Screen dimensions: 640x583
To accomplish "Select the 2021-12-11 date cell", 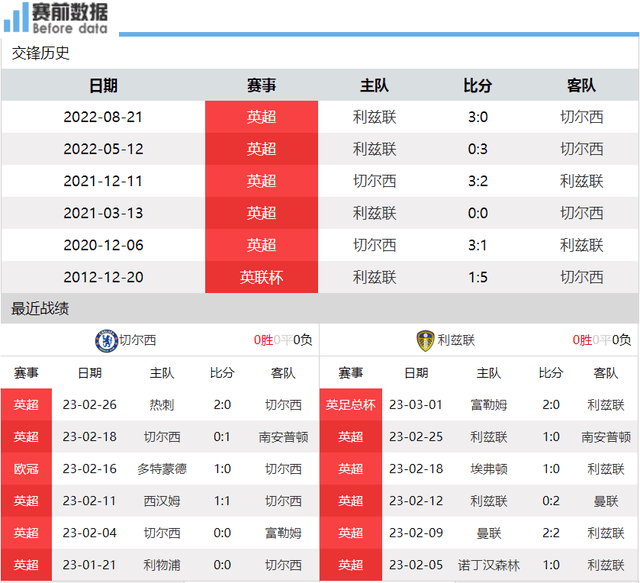I will point(103,181).
